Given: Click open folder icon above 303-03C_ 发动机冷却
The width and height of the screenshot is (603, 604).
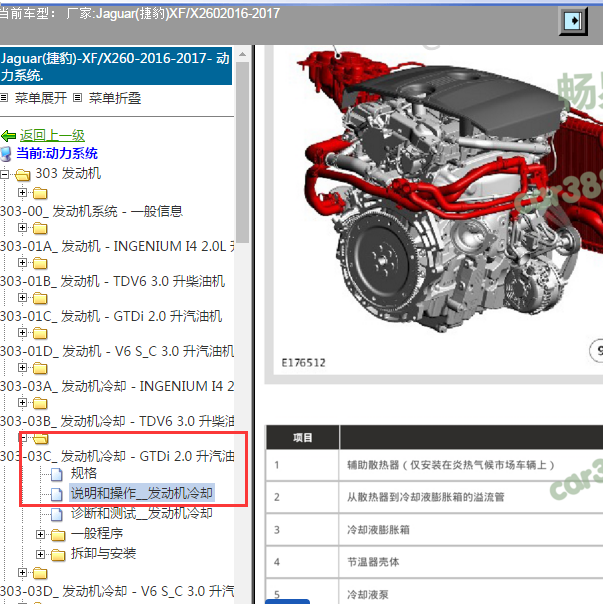Looking at the screenshot, I should 40,438.
